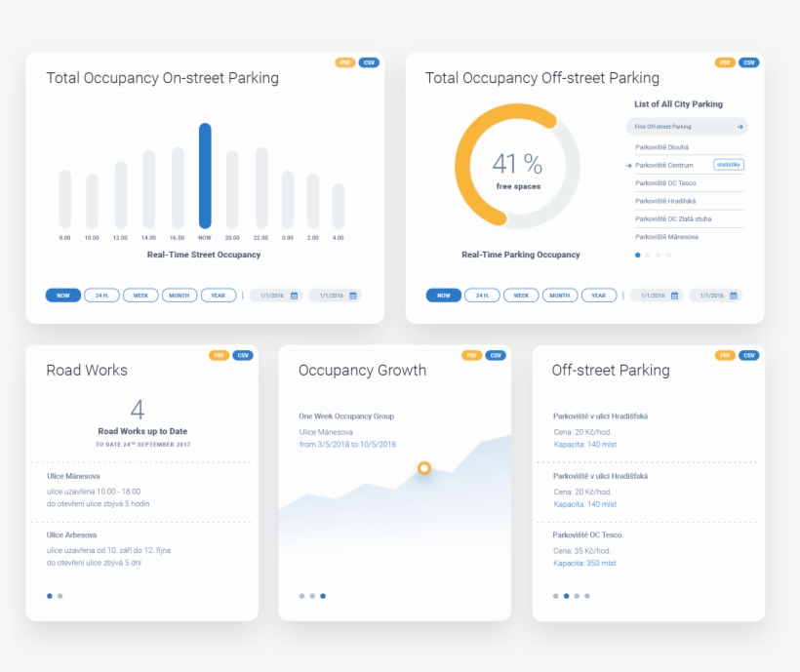Open first date picker in Off-street card
800x672 pixels.
[x=656, y=296]
